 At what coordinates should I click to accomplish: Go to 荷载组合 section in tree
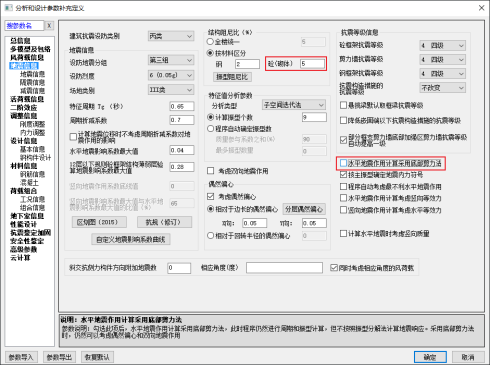pyautogui.click(x=24, y=191)
